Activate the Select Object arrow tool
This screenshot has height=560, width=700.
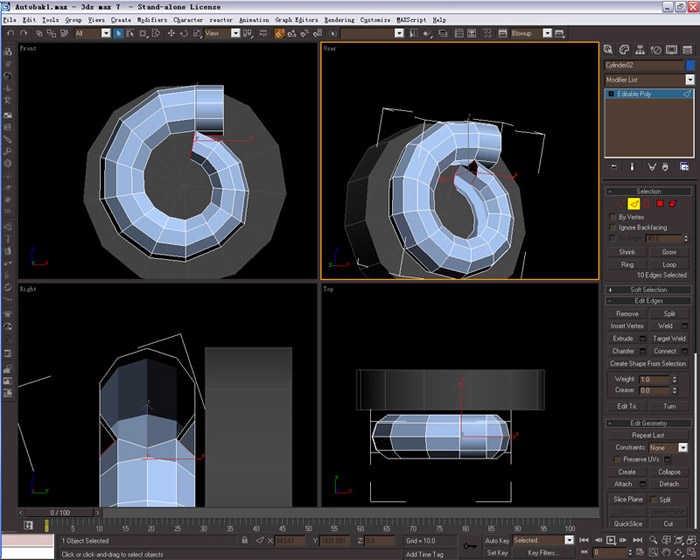pyautogui.click(x=118, y=33)
